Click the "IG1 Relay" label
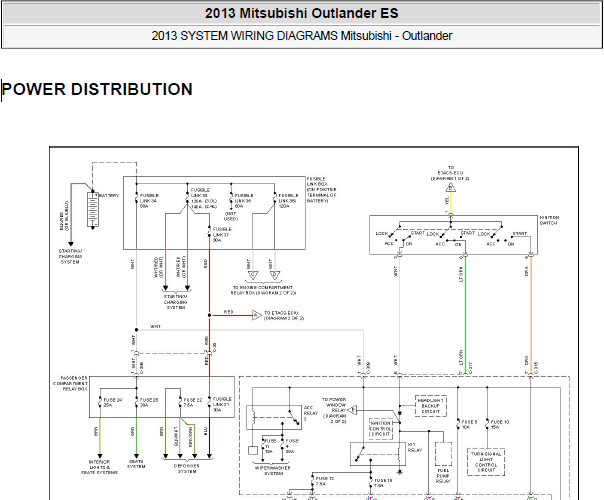Screen dimensions: 604x500 [415, 447]
